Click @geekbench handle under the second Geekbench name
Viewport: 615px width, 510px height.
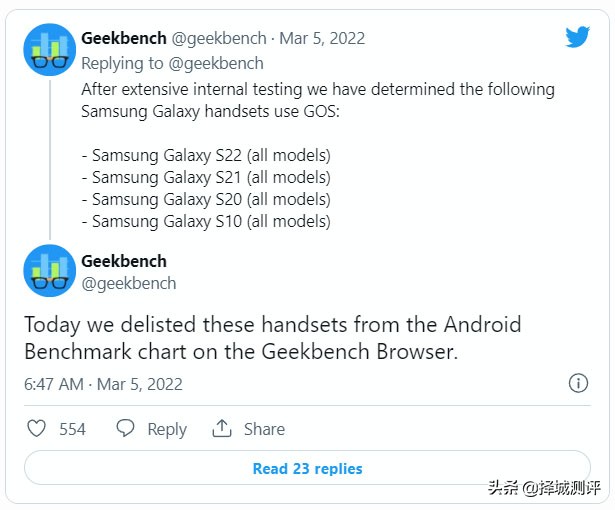(x=128, y=283)
